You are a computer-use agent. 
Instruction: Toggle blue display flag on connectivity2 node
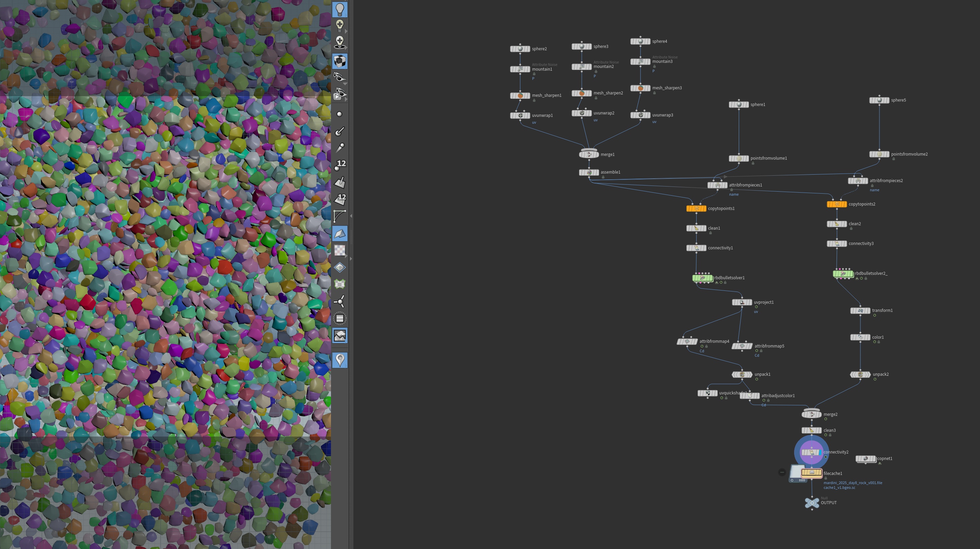tap(820, 452)
